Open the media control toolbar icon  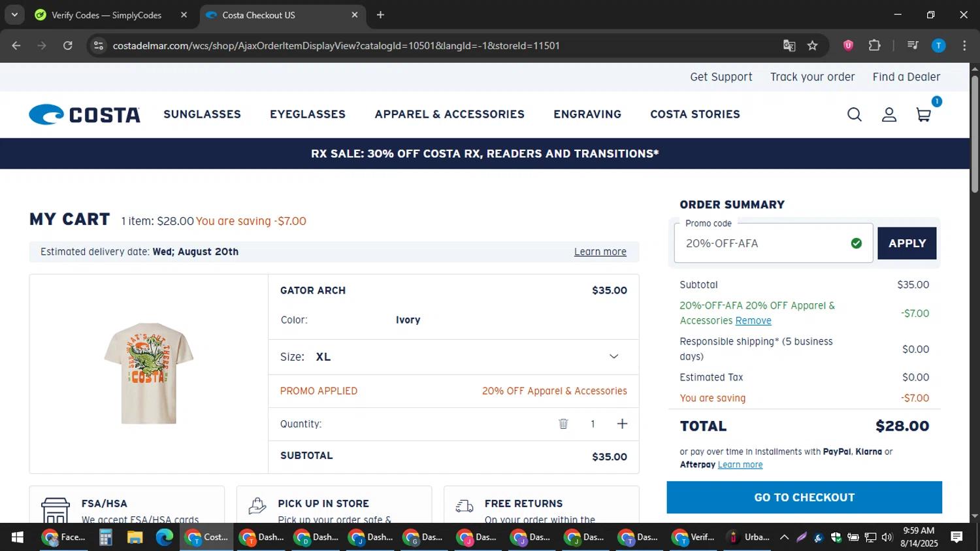(913, 46)
